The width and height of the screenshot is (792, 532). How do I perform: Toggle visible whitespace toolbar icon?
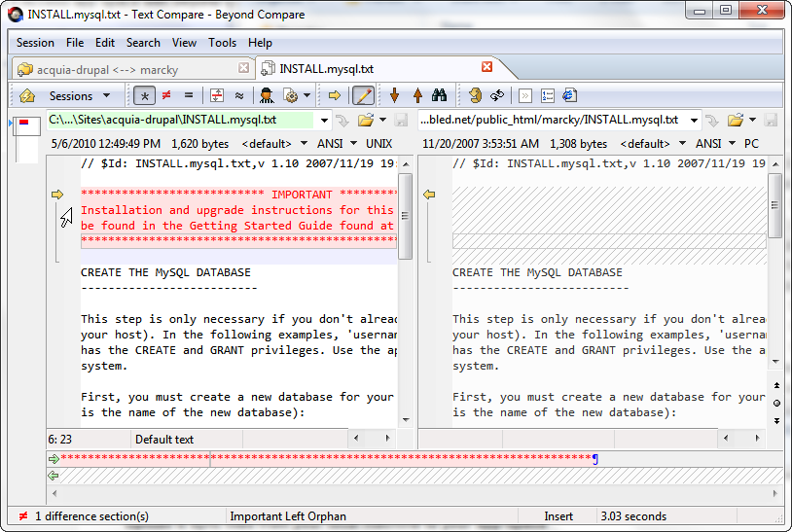525,95
